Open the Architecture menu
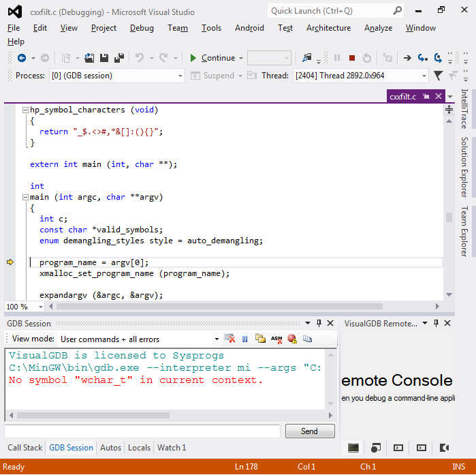 [328, 28]
